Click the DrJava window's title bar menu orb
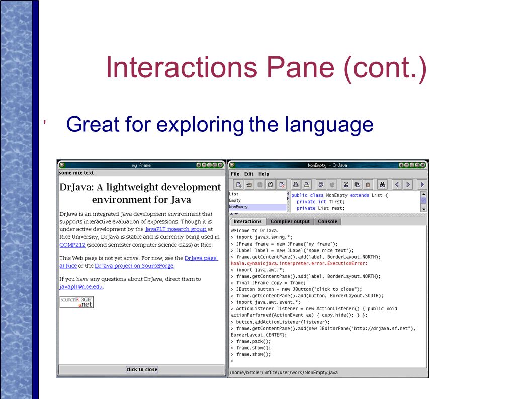The height and width of the screenshot is (399, 532). coord(232,165)
